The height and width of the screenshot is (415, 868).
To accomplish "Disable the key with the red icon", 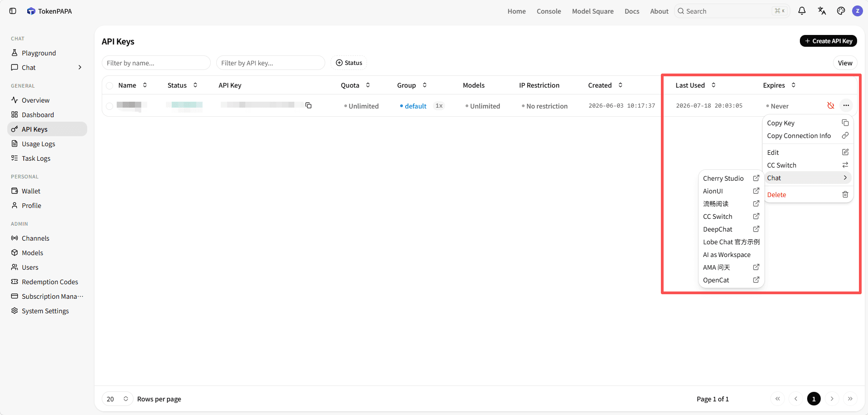I will pyautogui.click(x=831, y=105).
